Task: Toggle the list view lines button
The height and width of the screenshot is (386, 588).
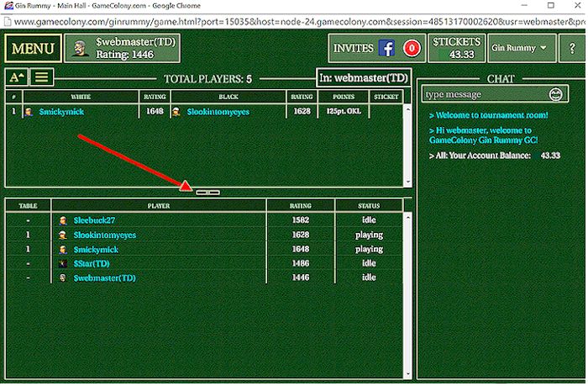Action: (x=40, y=77)
